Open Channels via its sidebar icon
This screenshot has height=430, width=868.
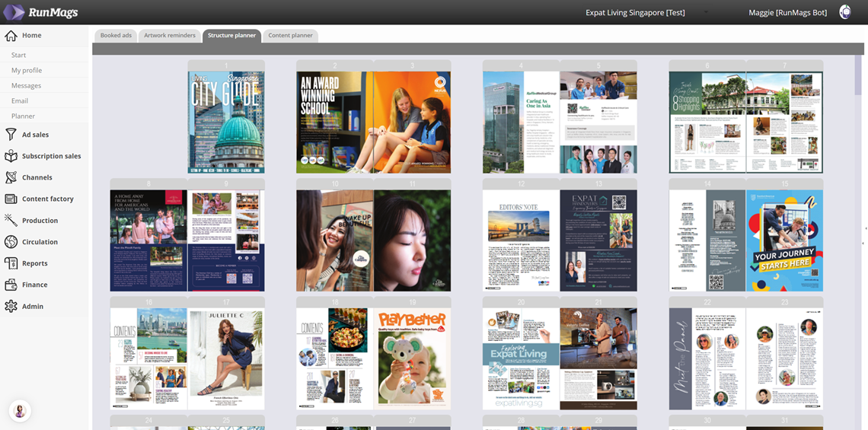(x=11, y=177)
